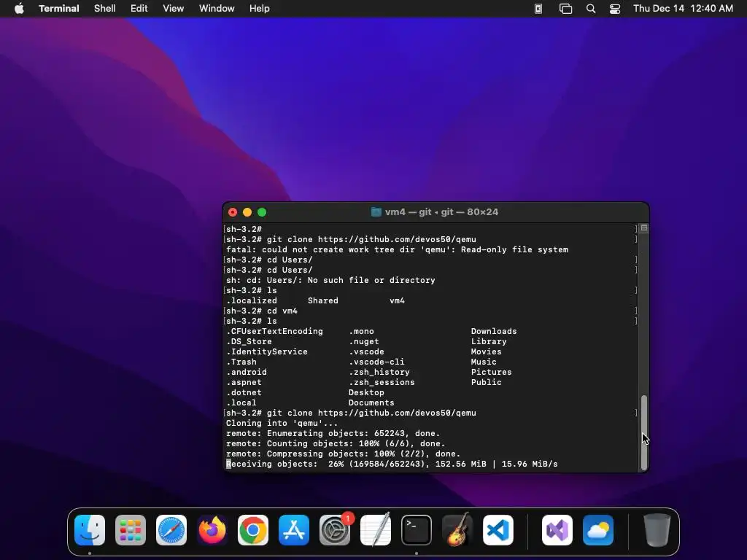747x560 pixels.
Task: Launch Safari from the Dock
Action: click(x=171, y=530)
